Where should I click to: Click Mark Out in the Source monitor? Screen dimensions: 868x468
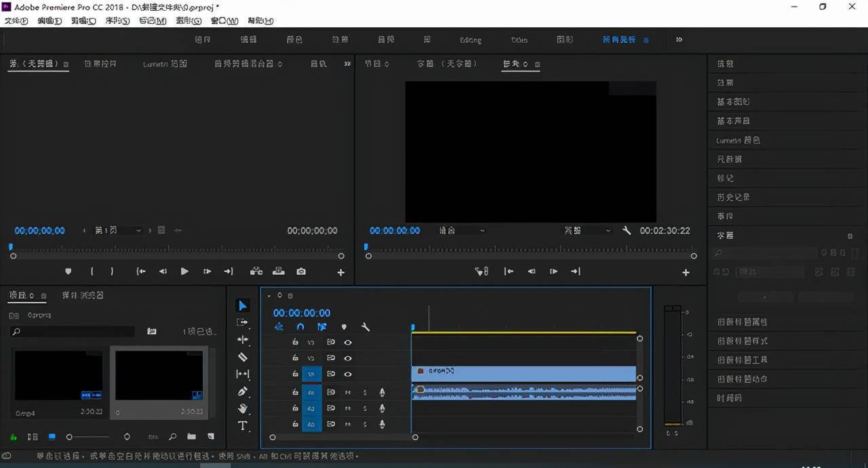point(112,271)
